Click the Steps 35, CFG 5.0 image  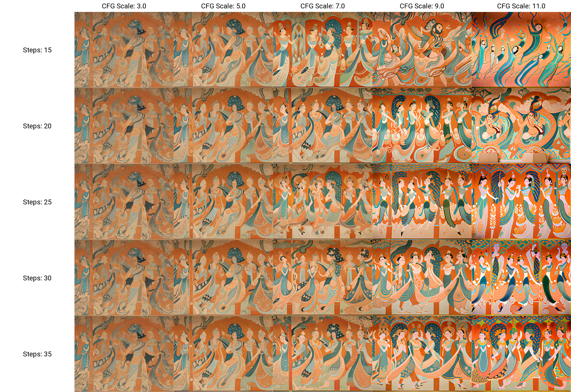click(223, 354)
